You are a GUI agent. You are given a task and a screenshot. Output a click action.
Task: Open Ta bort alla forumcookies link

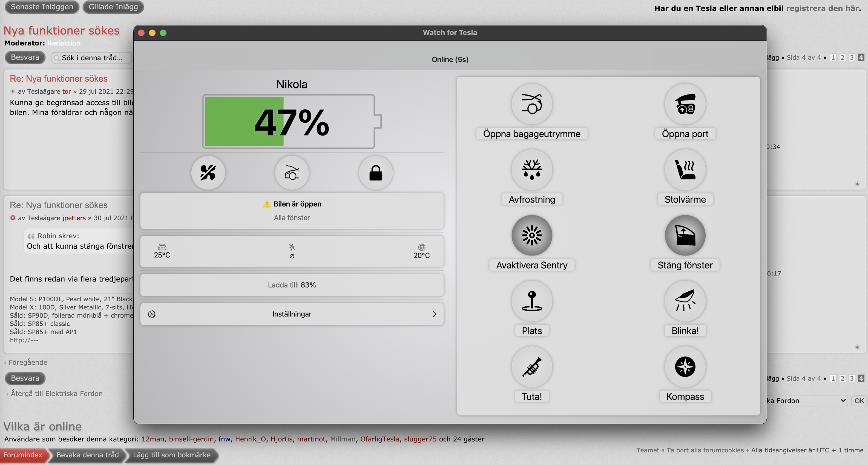pyautogui.click(x=705, y=450)
